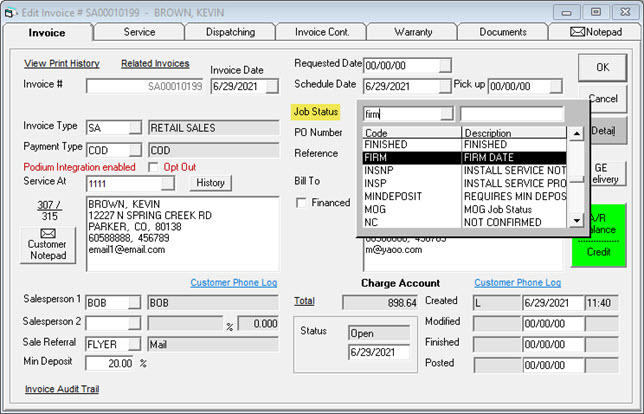Click the Salesperson 2 percent field
644x414 pixels.
point(258,324)
